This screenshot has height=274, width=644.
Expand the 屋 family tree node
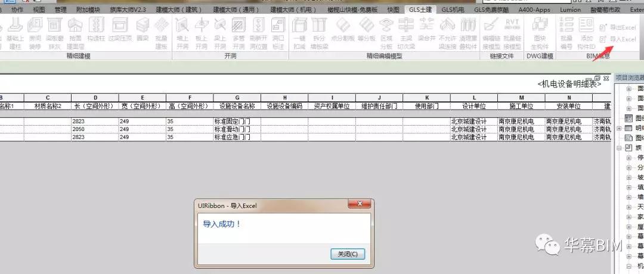click(629, 227)
